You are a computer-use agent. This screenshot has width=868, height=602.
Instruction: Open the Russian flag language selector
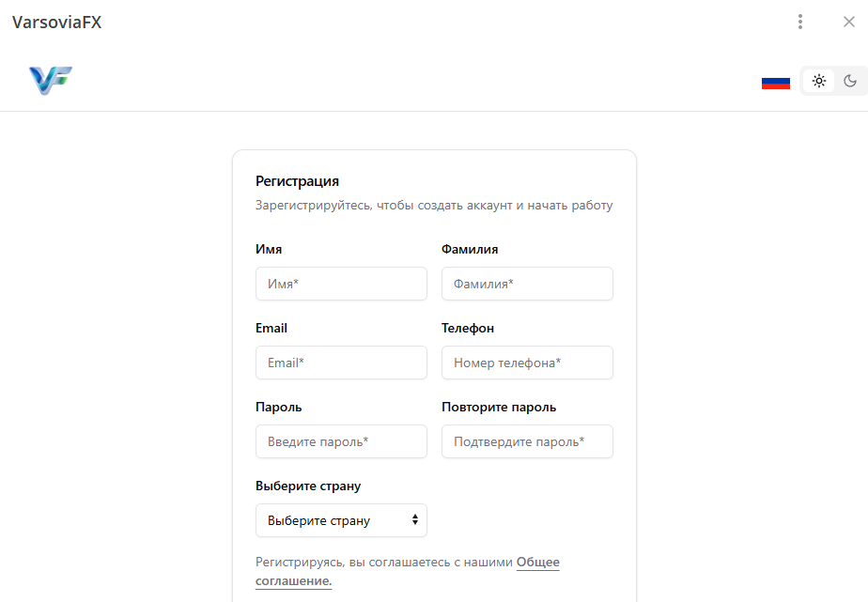point(775,82)
